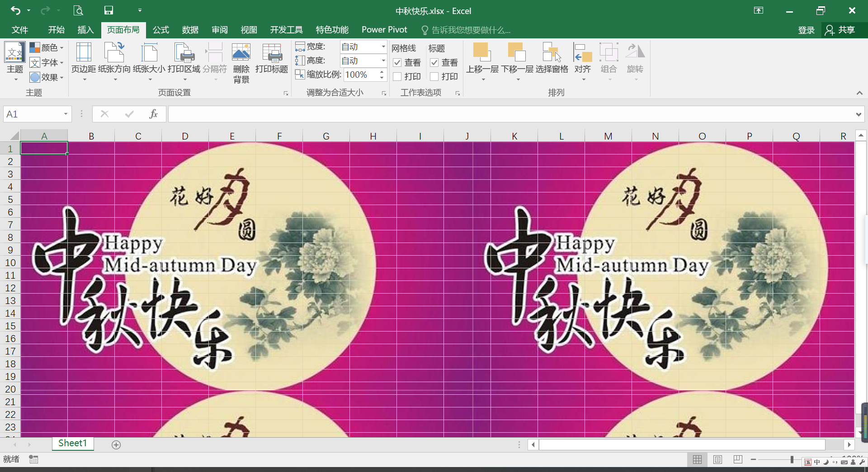Open the theme Colors (颜色) menu
This screenshot has width=868, height=472.
(x=47, y=47)
